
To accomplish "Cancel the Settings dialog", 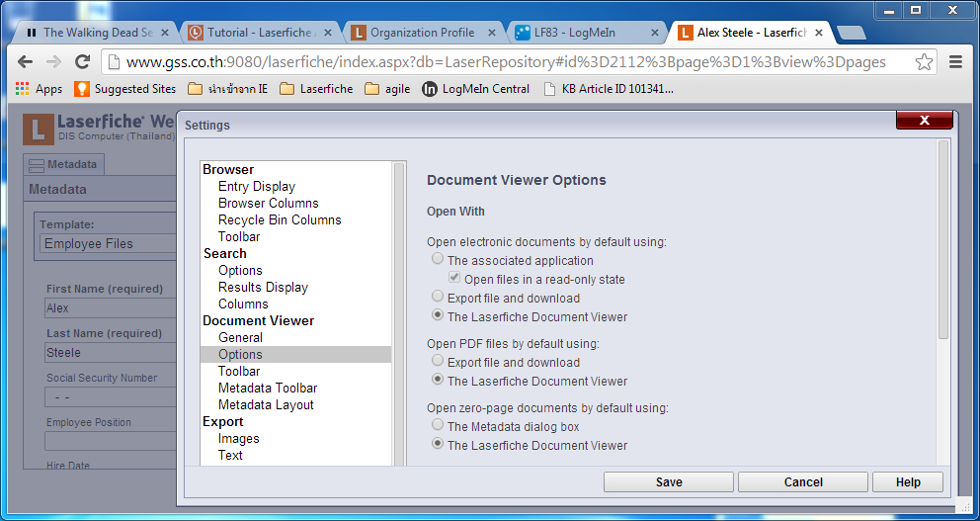I will point(803,482).
